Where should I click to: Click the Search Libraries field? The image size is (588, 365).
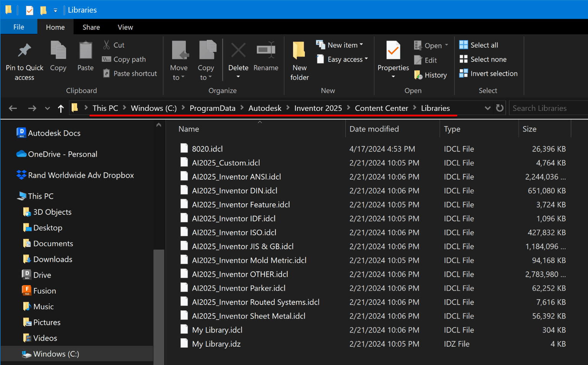pyautogui.click(x=548, y=108)
